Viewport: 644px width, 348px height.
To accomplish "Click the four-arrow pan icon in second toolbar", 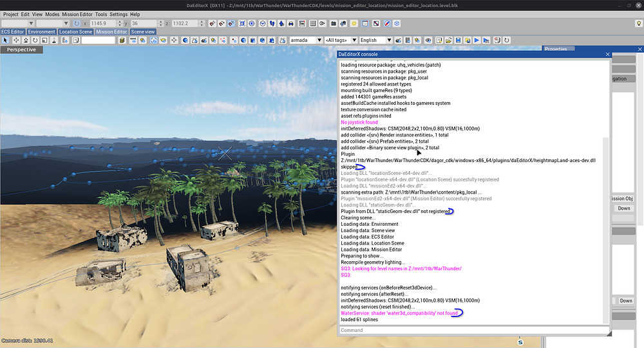I will (x=174, y=41).
